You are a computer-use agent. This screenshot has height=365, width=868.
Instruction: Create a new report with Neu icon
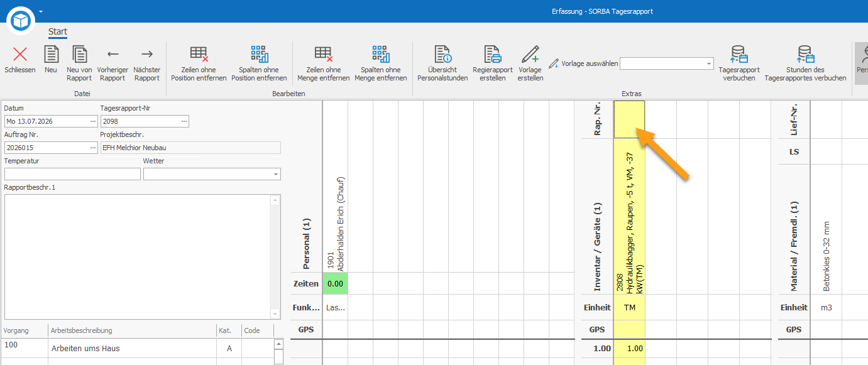coord(51,54)
